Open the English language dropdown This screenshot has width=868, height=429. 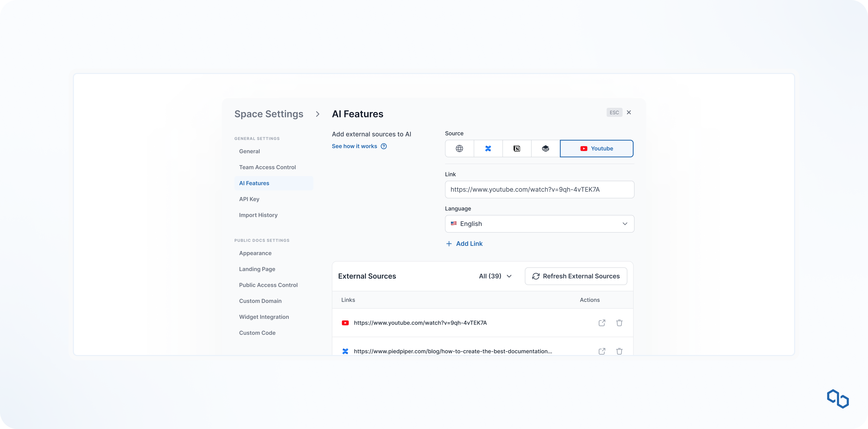coord(540,224)
